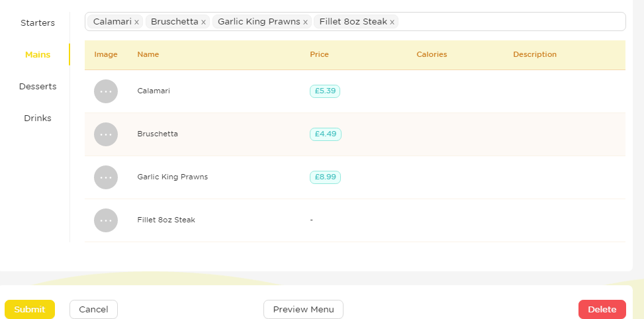Submit the menu form
The width and height of the screenshot is (644, 319).
pyautogui.click(x=30, y=310)
